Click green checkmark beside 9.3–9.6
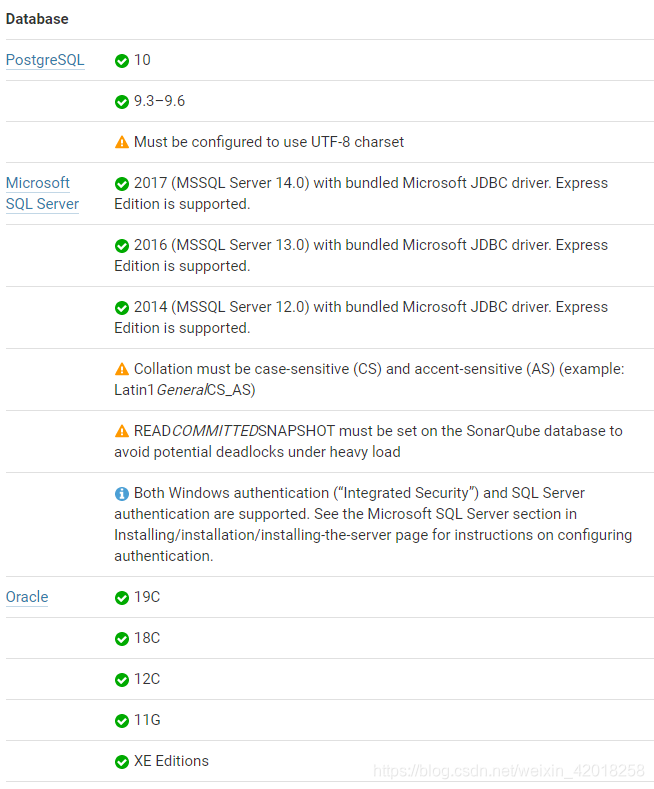 (x=122, y=102)
